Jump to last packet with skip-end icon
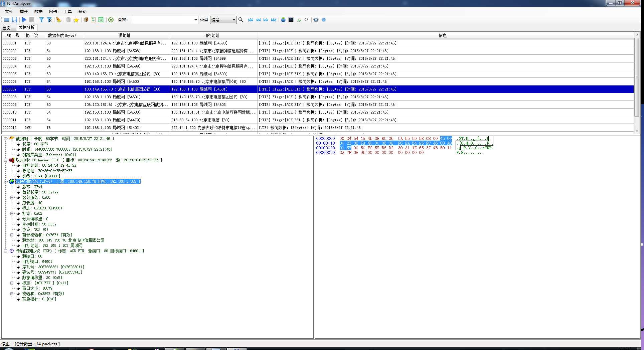The image size is (644, 350). point(274,20)
